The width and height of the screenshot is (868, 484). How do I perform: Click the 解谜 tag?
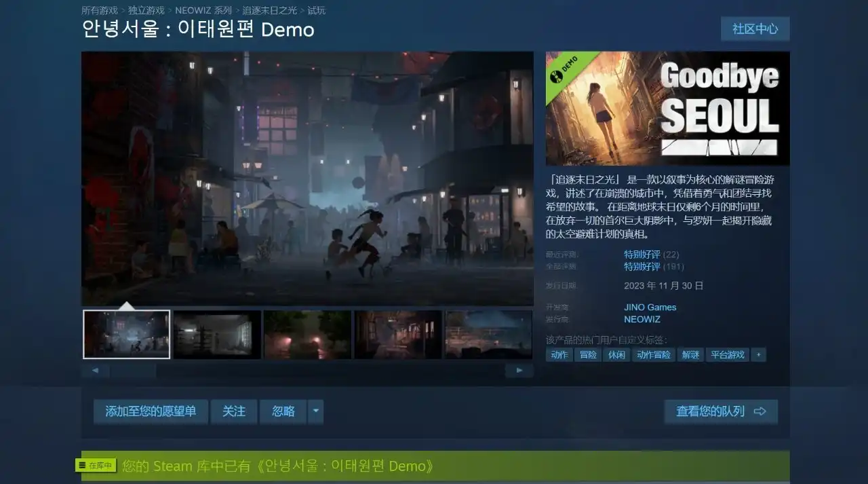click(x=690, y=355)
